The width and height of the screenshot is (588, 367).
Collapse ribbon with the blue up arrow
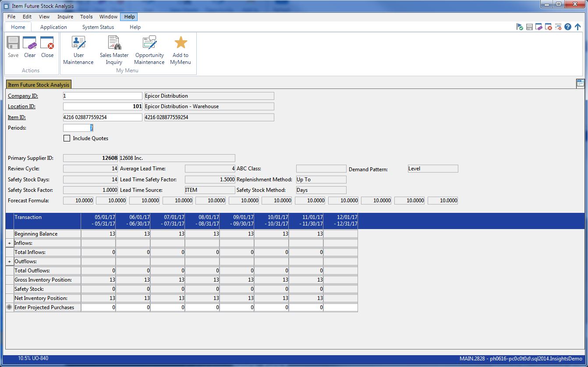577,27
